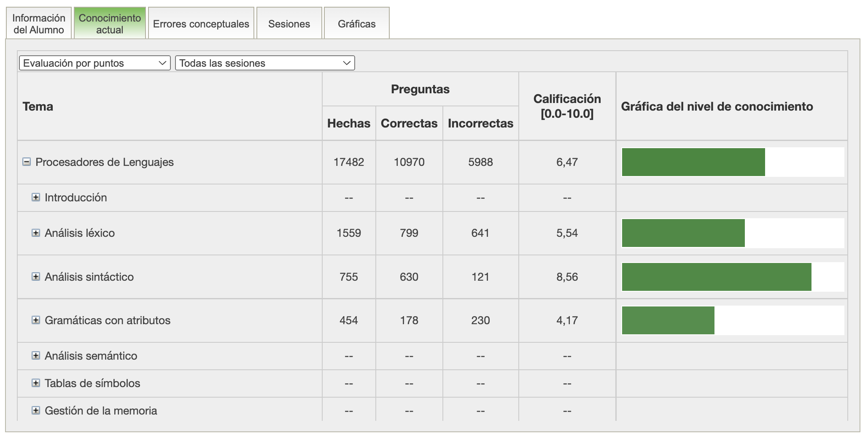This screenshot has width=868, height=439.
Task: Click the Procesadores de Lenguajes knowledge bar
Action: click(x=693, y=162)
